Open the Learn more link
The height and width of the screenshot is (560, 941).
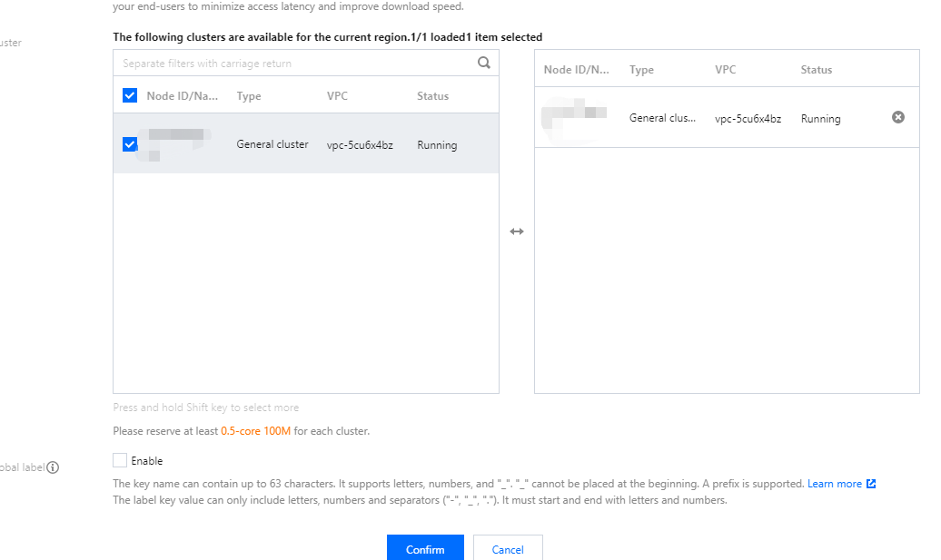(x=834, y=484)
